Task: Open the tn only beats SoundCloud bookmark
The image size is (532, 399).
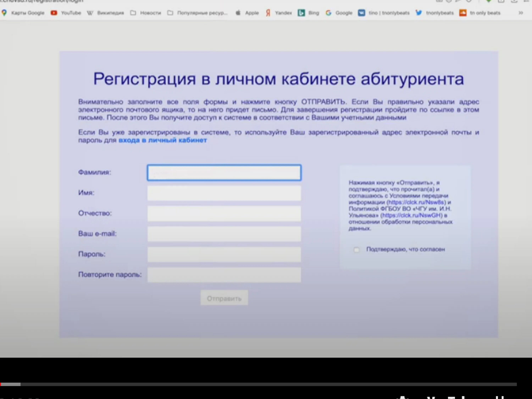Action: [x=480, y=13]
